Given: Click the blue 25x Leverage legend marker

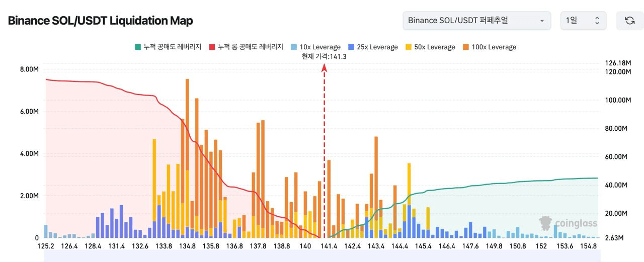Looking at the screenshot, I should coord(351,47).
